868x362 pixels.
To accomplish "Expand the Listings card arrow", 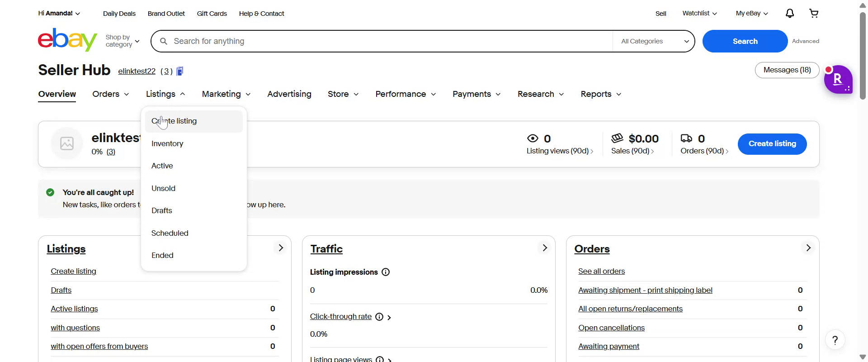I will point(281,248).
